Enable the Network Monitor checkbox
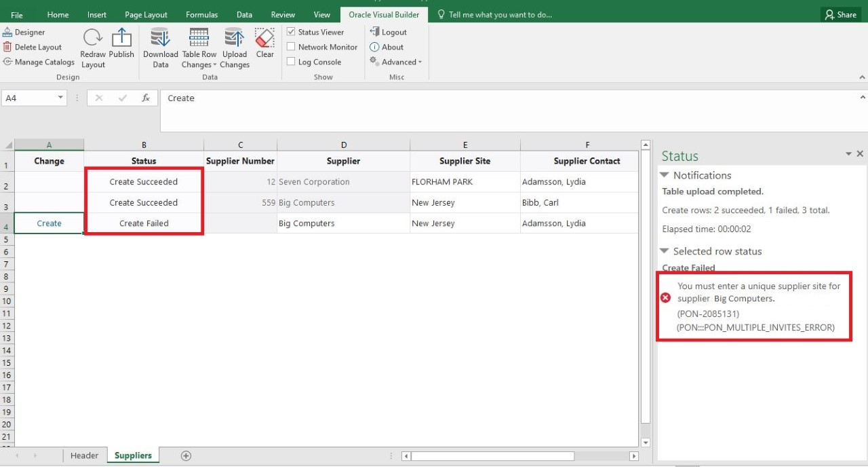The image size is (868, 467). click(291, 47)
